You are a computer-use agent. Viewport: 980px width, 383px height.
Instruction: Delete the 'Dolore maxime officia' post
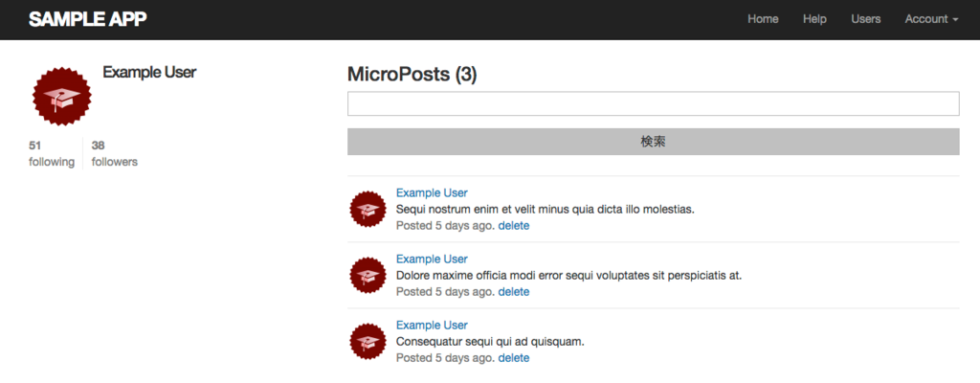point(514,292)
